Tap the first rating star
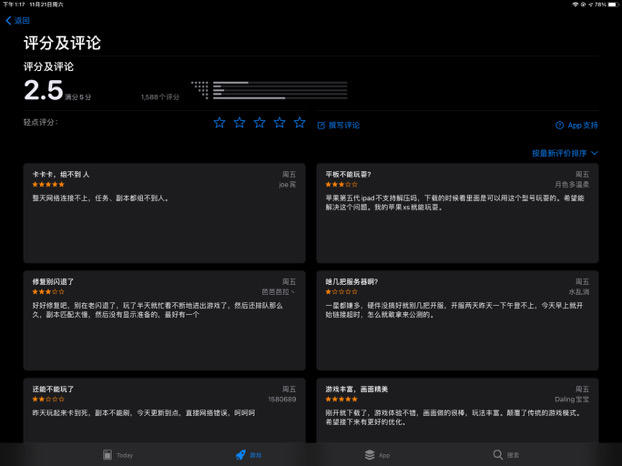This screenshot has height=466, width=622. (219, 123)
